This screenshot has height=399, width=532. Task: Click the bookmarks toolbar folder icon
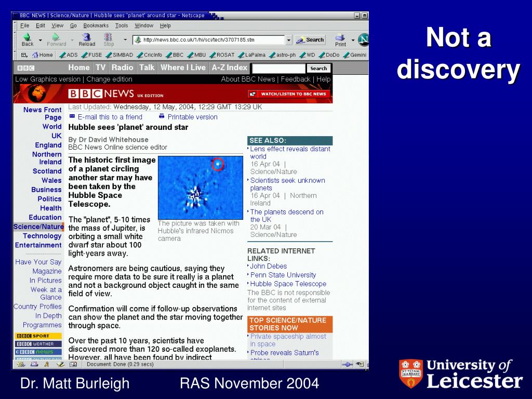coord(24,55)
